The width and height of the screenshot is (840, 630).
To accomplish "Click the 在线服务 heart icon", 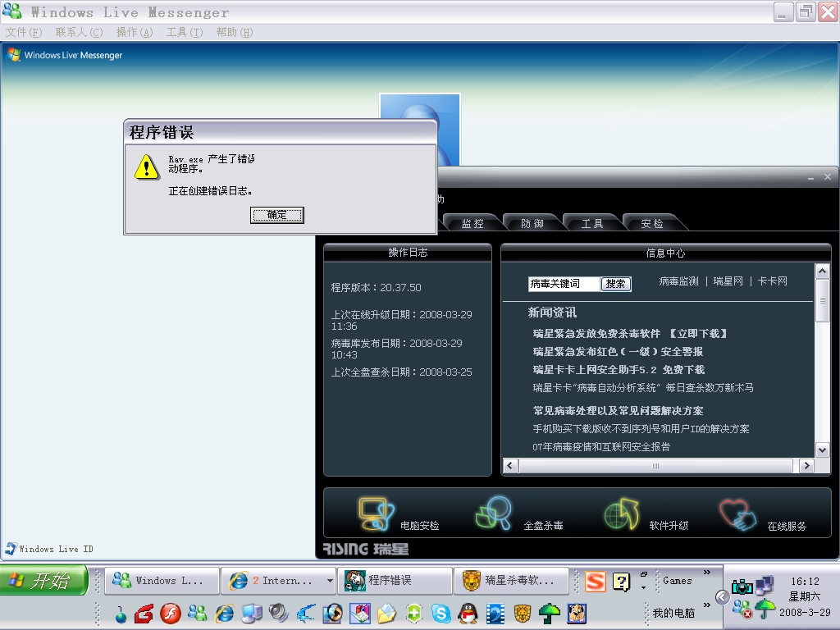I will click(x=737, y=515).
